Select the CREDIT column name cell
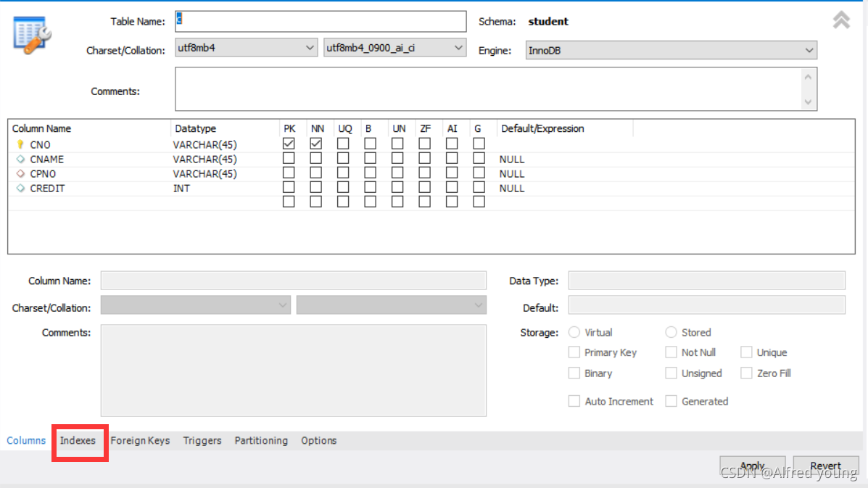Image resolution: width=868 pixels, height=488 pixels. pyautogui.click(x=48, y=188)
